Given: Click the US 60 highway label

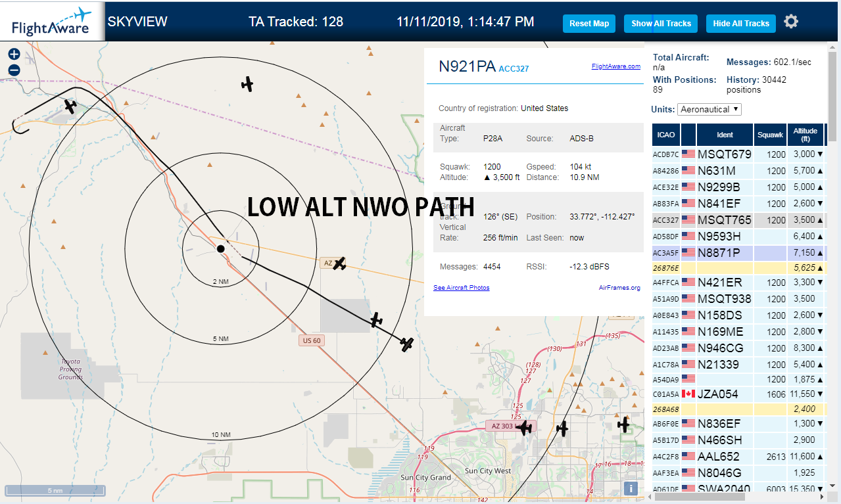Looking at the screenshot, I should [x=312, y=340].
